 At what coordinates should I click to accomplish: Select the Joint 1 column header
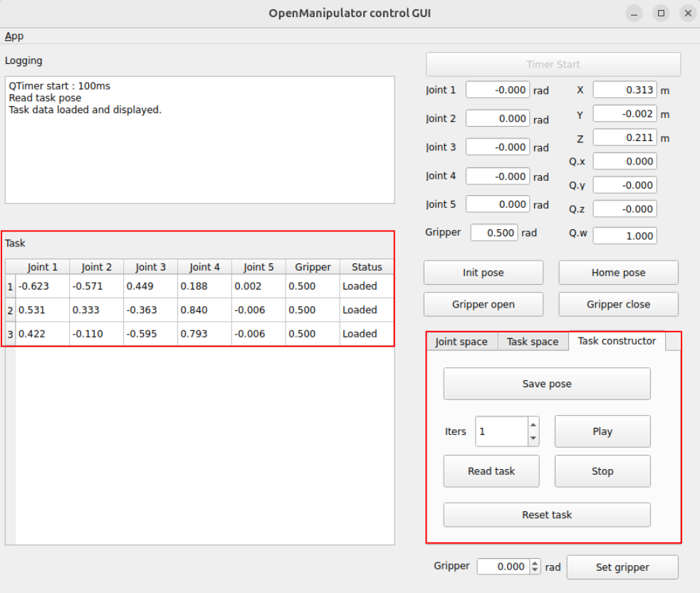pyautogui.click(x=43, y=267)
